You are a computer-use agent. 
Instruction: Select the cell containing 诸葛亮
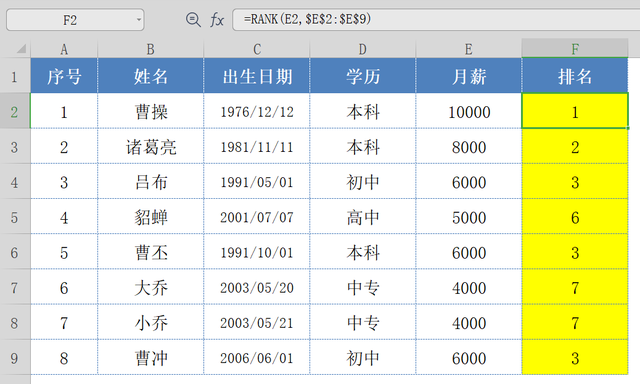pyautogui.click(x=151, y=146)
